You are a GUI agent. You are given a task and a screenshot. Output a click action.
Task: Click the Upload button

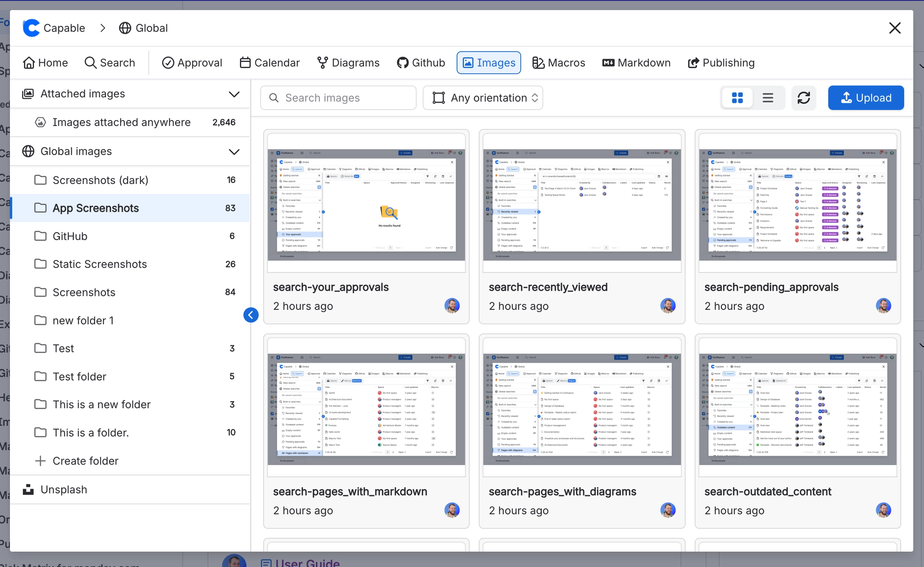pyautogui.click(x=866, y=98)
